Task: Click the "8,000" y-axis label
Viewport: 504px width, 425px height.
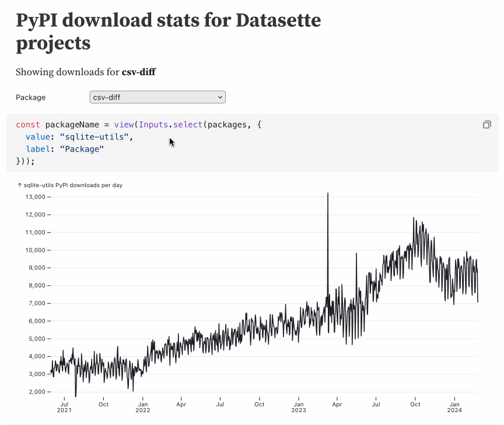Action: pyautogui.click(x=37, y=285)
